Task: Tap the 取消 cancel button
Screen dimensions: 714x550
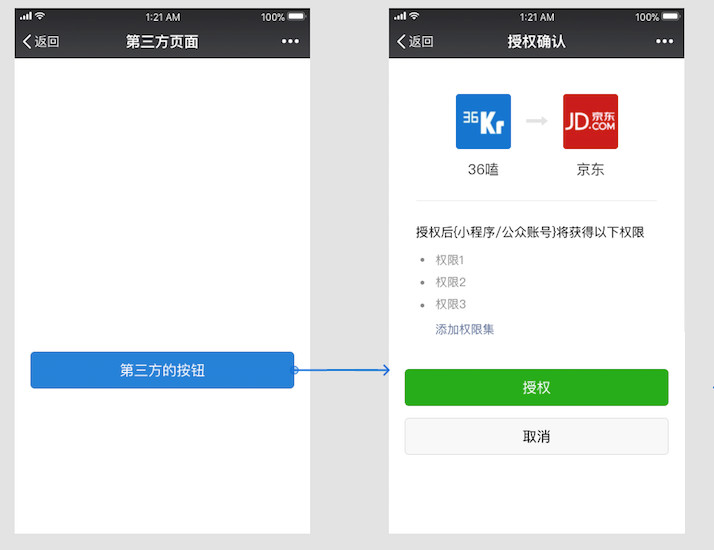Action: (536, 437)
